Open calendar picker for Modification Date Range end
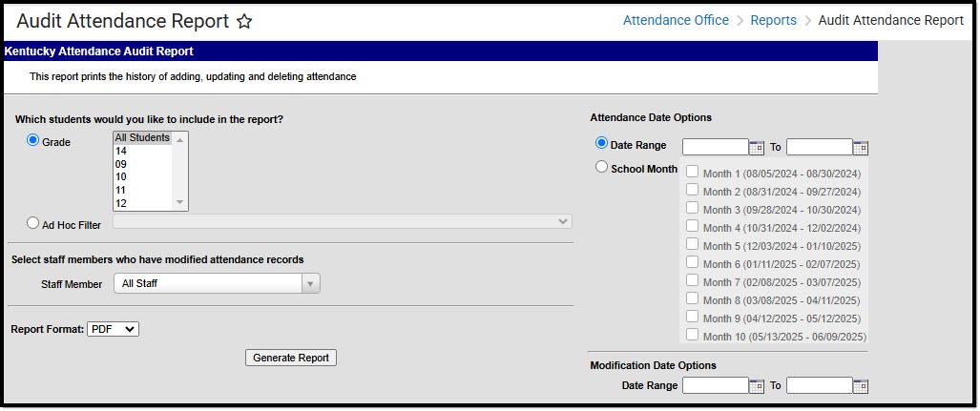 (861, 386)
